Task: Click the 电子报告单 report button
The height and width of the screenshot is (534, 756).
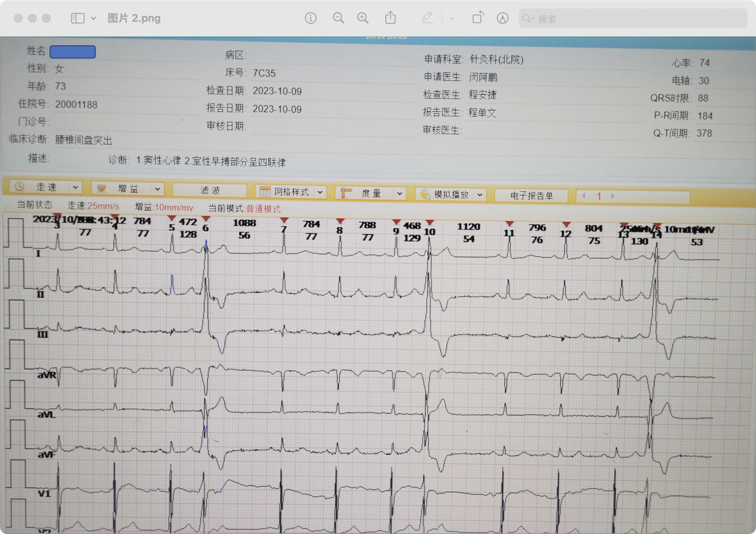Action: tap(531, 195)
